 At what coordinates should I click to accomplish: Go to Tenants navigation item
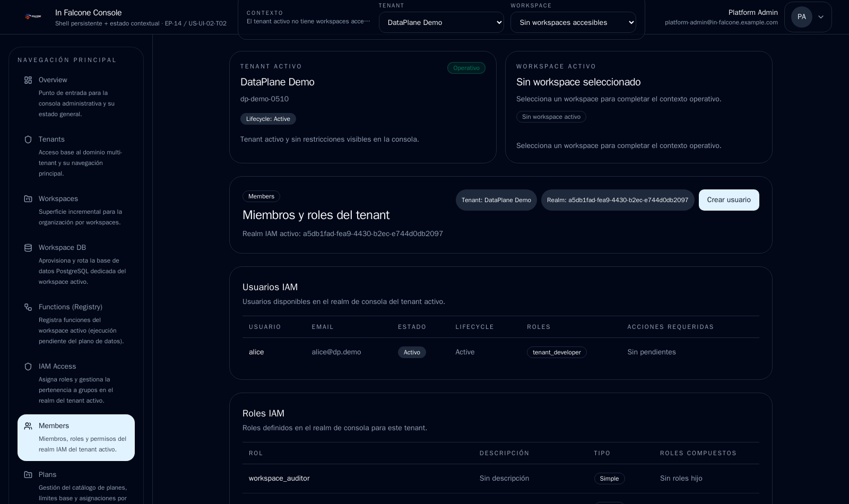(x=76, y=155)
